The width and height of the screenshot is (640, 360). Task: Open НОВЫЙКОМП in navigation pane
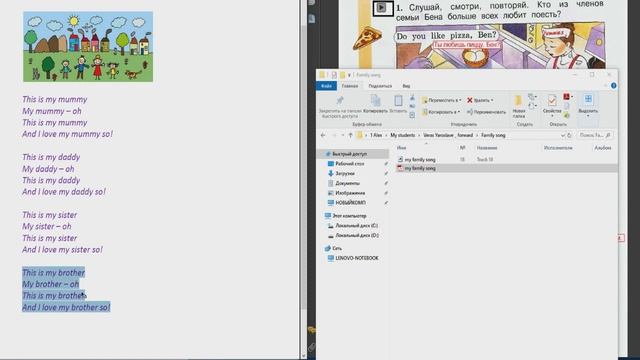pyautogui.click(x=350, y=203)
